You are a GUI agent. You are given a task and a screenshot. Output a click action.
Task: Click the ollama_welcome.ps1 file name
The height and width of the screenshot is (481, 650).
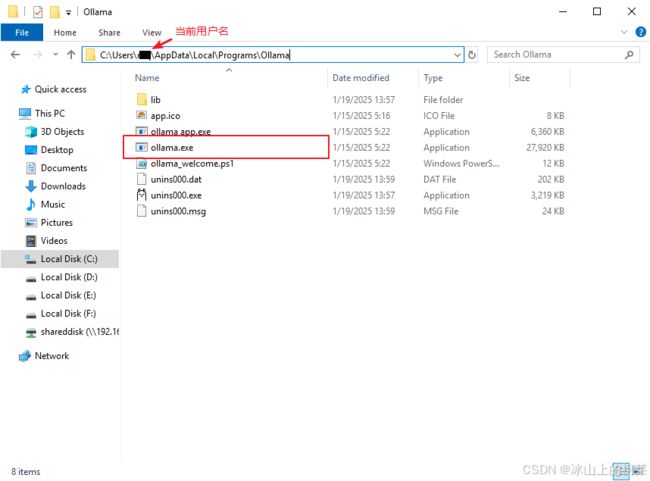coord(192,163)
